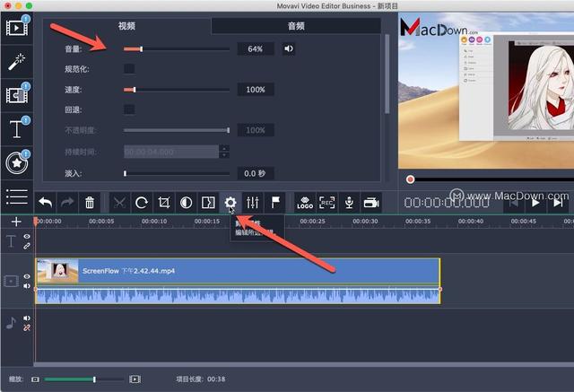Click the properties panel scrollbar

point(387,74)
